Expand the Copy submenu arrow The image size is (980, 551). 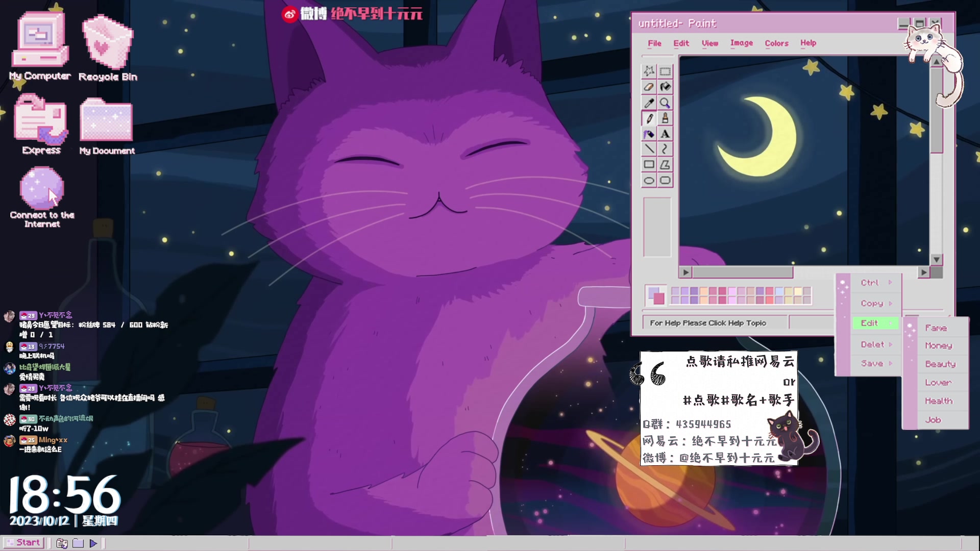[x=891, y=304]
